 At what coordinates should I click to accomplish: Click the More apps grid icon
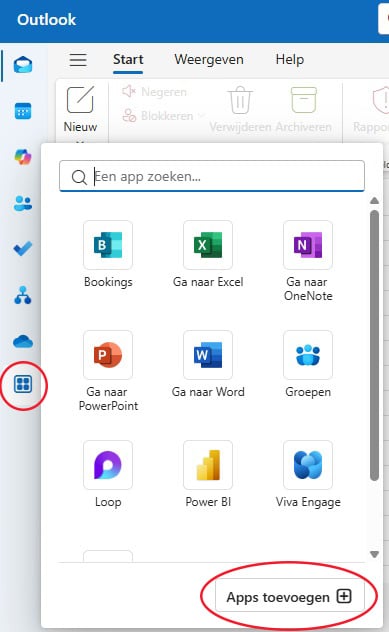(23, 384)
